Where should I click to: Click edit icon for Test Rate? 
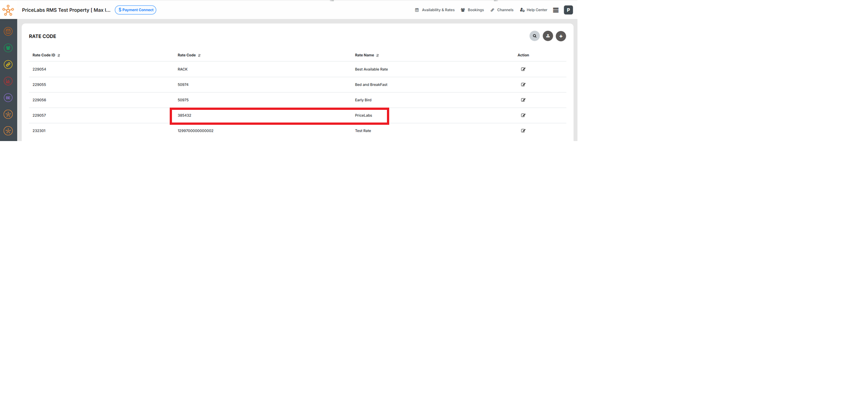(x=523, y=131)
